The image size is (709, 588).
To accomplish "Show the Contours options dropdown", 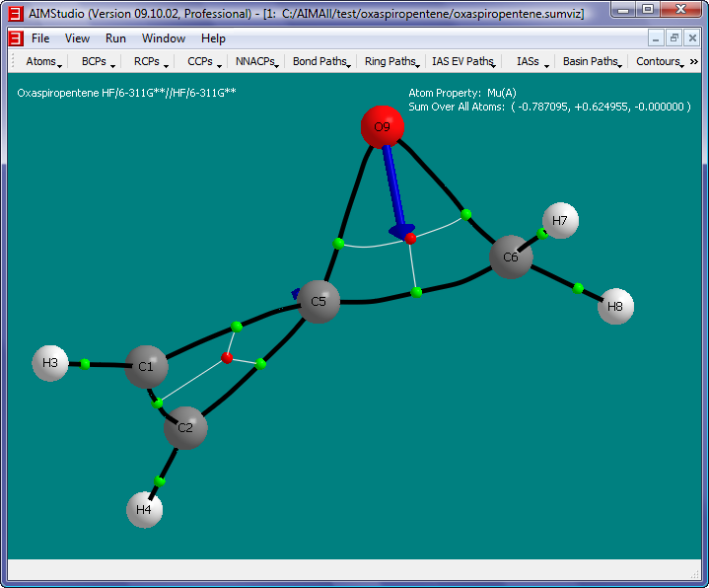I will [x=660, y=61].
